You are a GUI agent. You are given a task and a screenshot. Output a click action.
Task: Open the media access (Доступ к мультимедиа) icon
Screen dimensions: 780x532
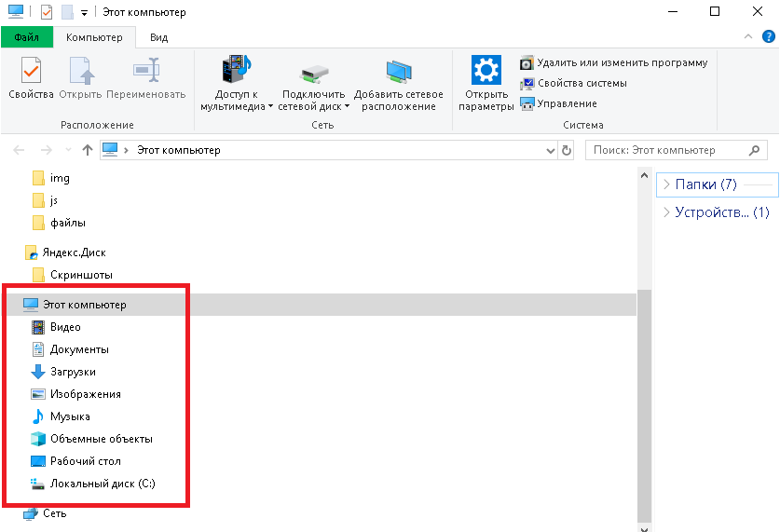(x=237, y=70)
